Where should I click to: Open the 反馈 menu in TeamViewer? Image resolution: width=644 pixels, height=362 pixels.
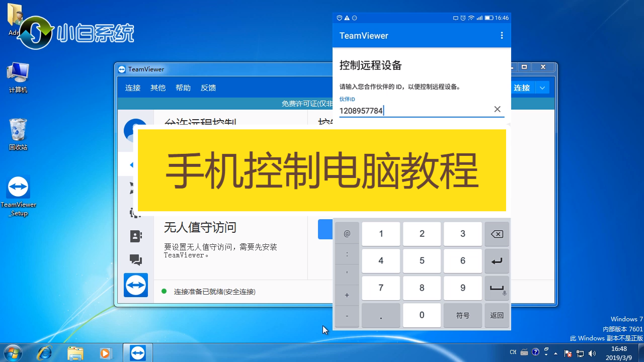[x=208, y=87]
